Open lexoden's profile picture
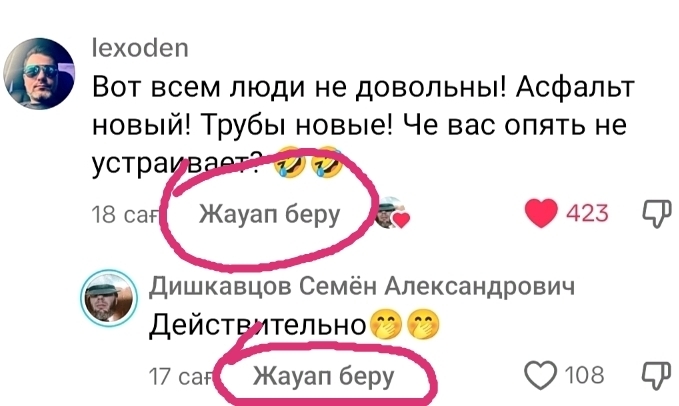Image resolution: width=679 pixels, height=406 pixels. tap(39, 73)
